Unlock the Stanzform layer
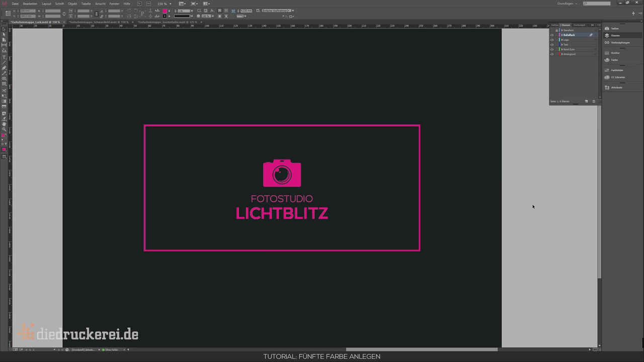Screen dimensions: 644x362 [x=557, y=30]
